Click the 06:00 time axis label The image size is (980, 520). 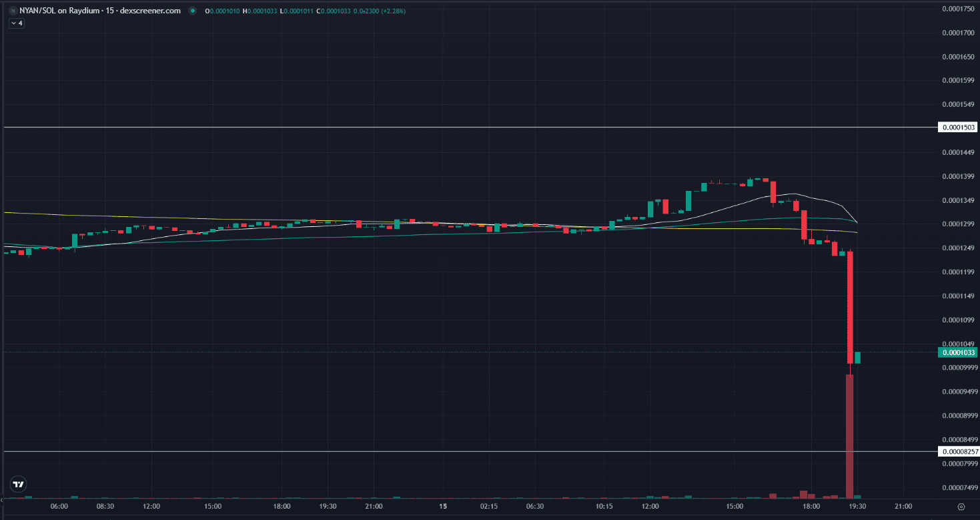pyautogui.click(x=59, y=507)
